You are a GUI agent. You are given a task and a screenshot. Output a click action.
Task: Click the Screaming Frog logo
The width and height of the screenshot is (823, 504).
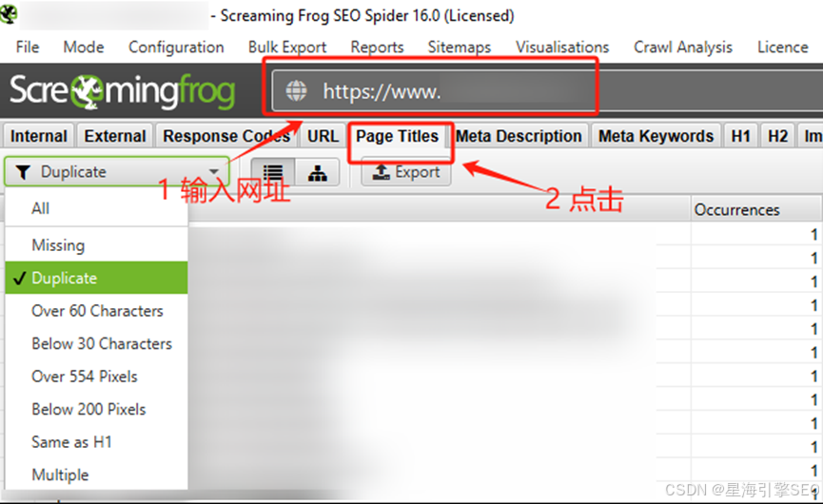(122, 91)
